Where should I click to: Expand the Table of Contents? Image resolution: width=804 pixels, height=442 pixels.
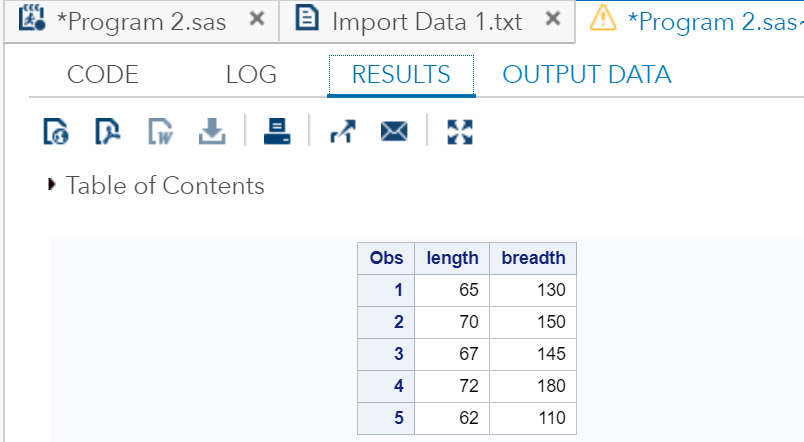coord(52,185)
